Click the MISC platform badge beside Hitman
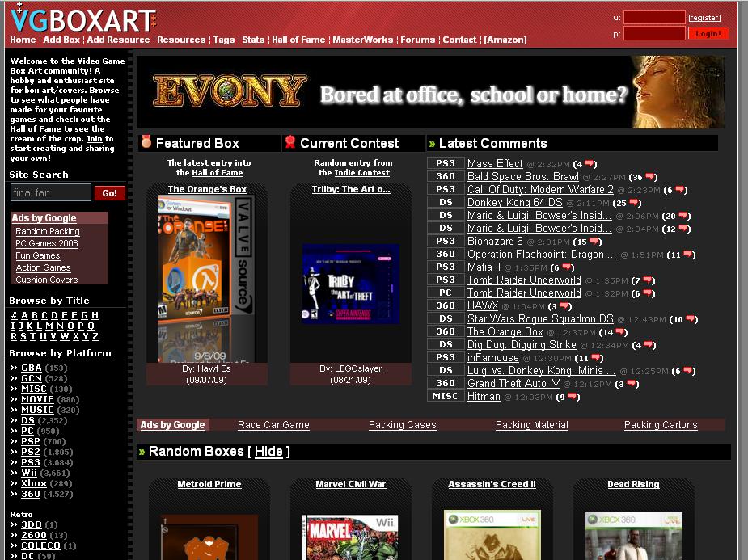Image resolution: width=748 pixels, height=560 pixels. [446, 396]
